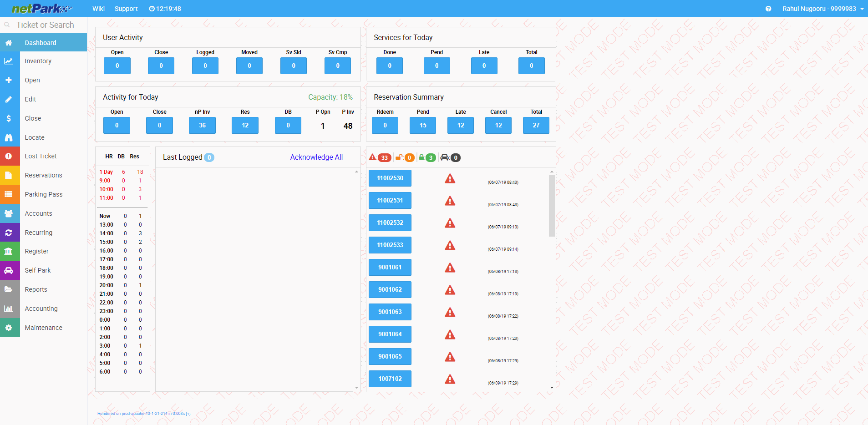Open the Support menu item

click(x=126, y=9)
